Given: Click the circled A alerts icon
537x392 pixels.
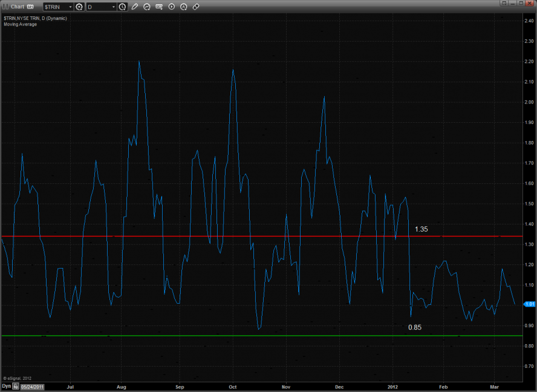Looking at the screenshot, I should [184, 7].
